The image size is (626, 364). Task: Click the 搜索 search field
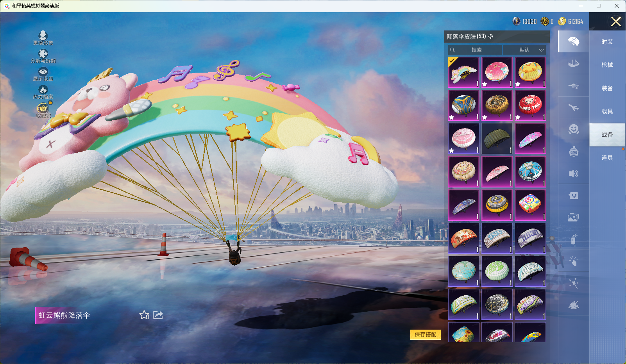click(x=476, y=50)
